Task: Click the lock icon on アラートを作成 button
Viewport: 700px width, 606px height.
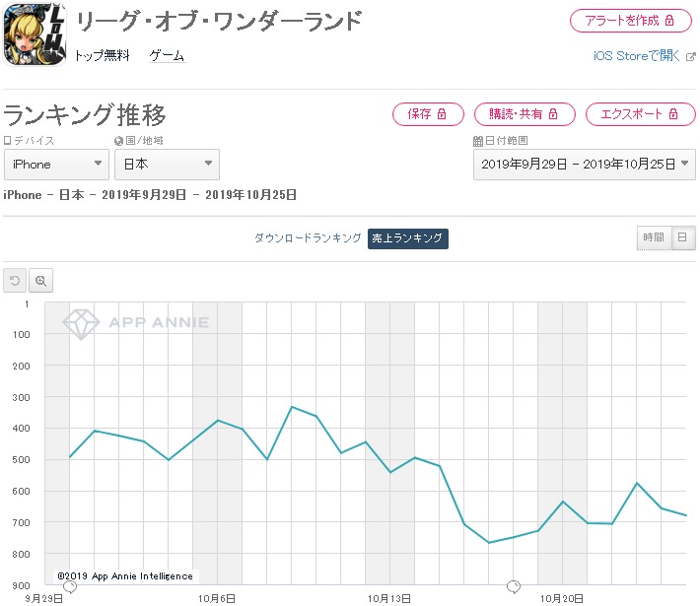Action: point(669,21)
